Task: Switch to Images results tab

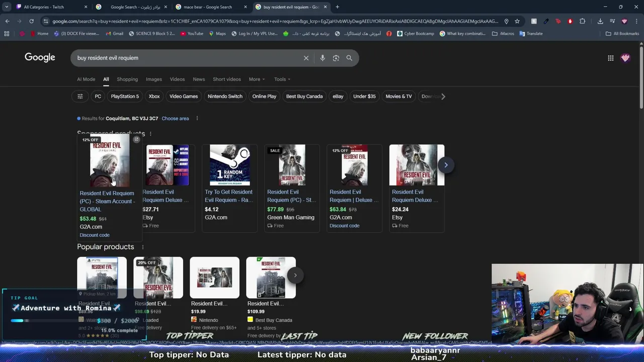Action: (154, 79)
